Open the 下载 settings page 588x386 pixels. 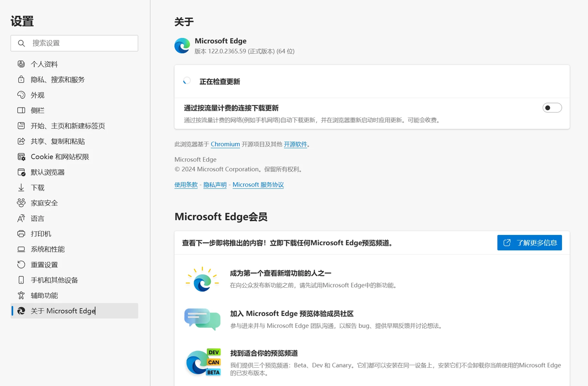point(74,188)
